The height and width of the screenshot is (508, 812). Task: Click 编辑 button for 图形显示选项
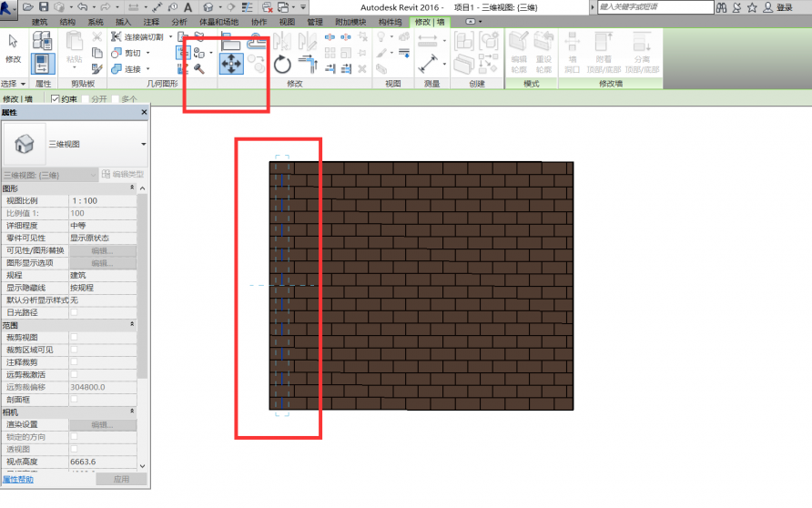coord(103,263)
